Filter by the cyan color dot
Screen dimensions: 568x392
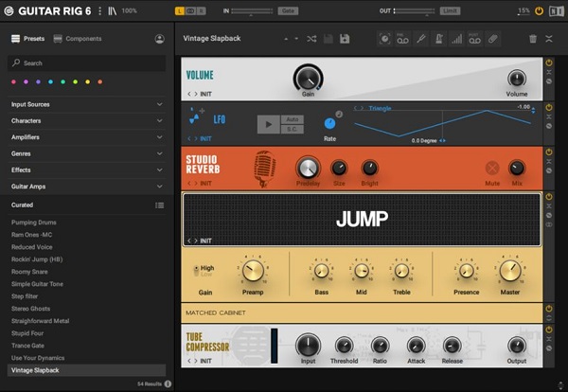(51, 81)
